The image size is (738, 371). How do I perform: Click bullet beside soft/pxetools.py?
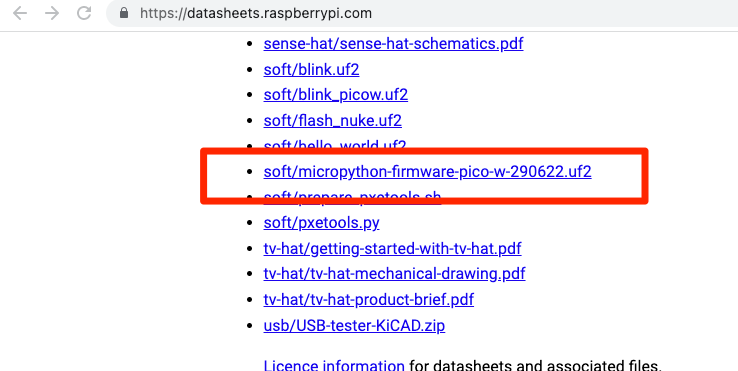[249, 223]
